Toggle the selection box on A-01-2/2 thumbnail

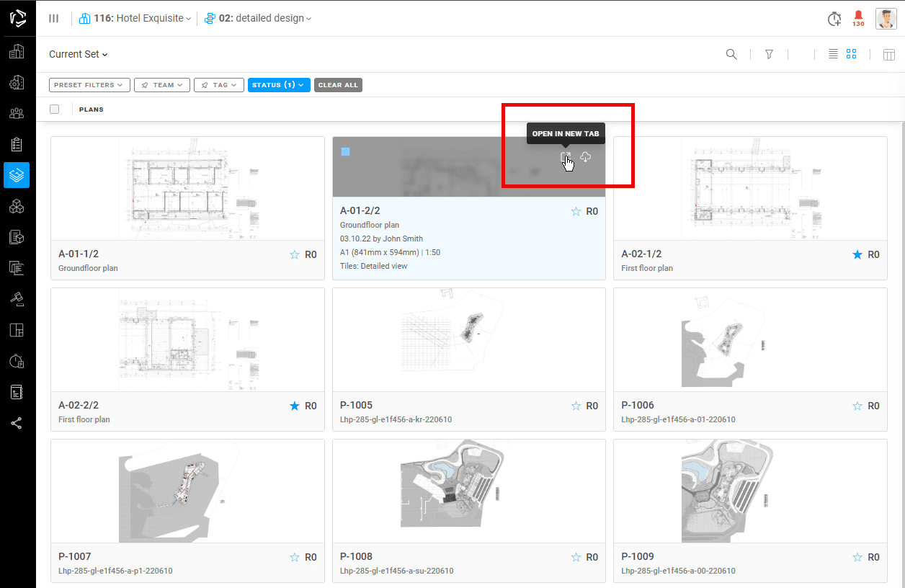pos(345,152)
